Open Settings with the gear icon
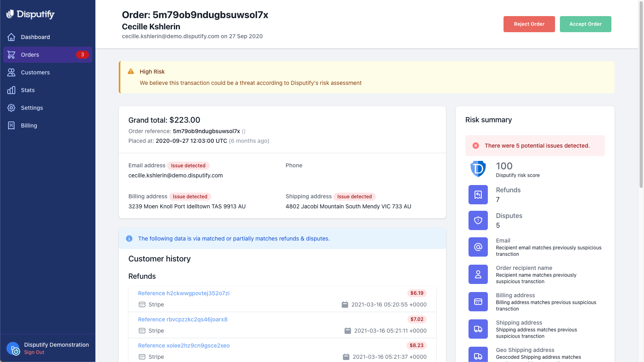This screenshot has height=362, width=644. (x=11, y=108)
